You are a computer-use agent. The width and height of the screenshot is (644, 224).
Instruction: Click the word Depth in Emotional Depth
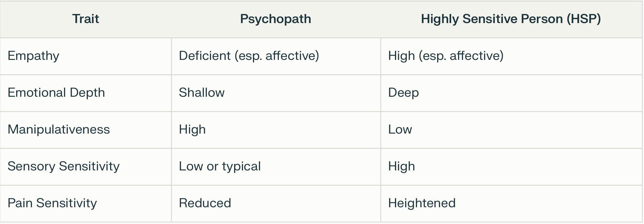click(x=87, y=93)
